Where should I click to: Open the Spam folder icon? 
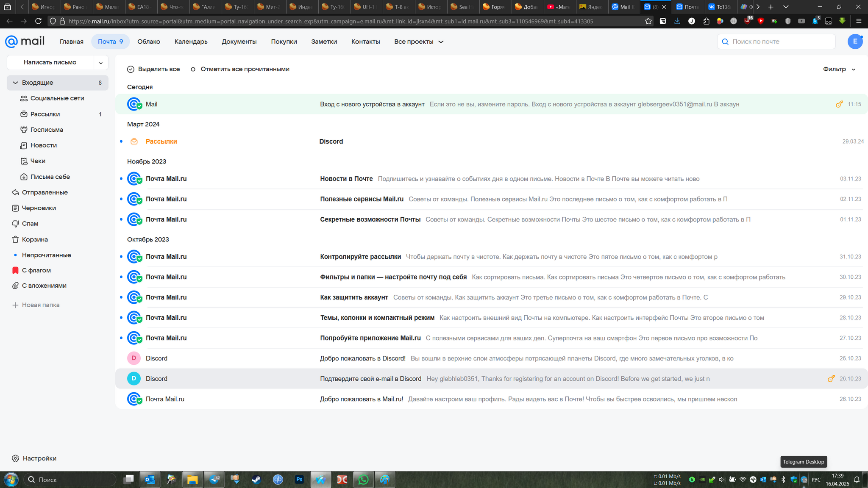(15, 224)
